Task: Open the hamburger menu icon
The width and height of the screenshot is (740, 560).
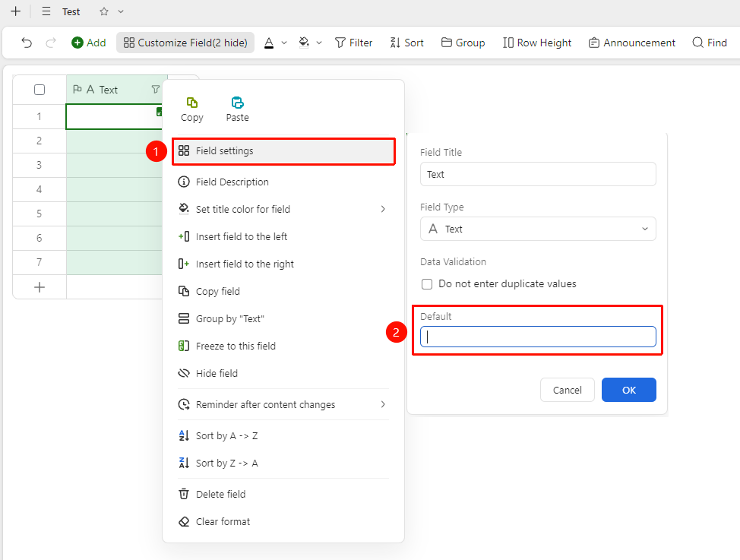Action: [x=46, y=11]
